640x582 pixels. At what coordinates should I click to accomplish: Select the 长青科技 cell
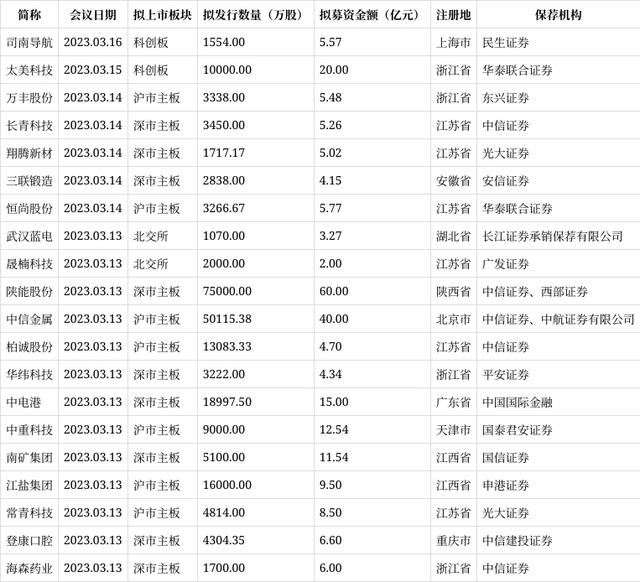tap(29, 125)
